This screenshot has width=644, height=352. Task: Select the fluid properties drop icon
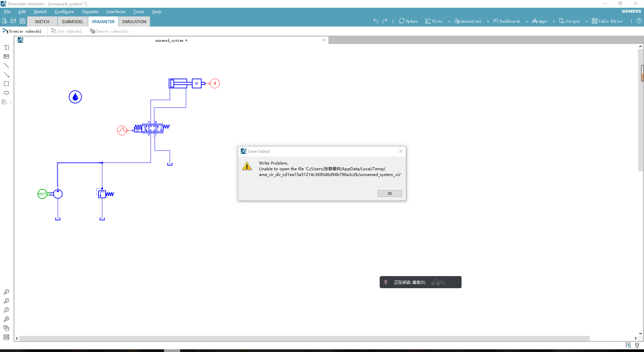[75, 97]
